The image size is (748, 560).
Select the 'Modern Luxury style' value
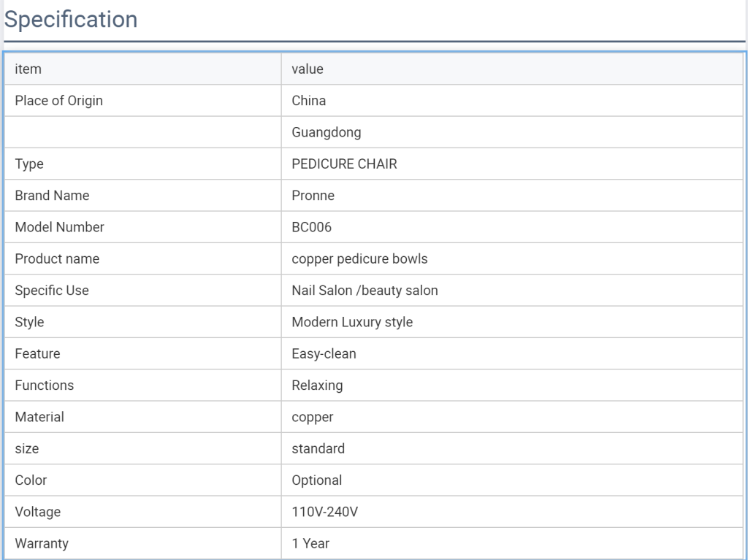[x=352, y=322]
